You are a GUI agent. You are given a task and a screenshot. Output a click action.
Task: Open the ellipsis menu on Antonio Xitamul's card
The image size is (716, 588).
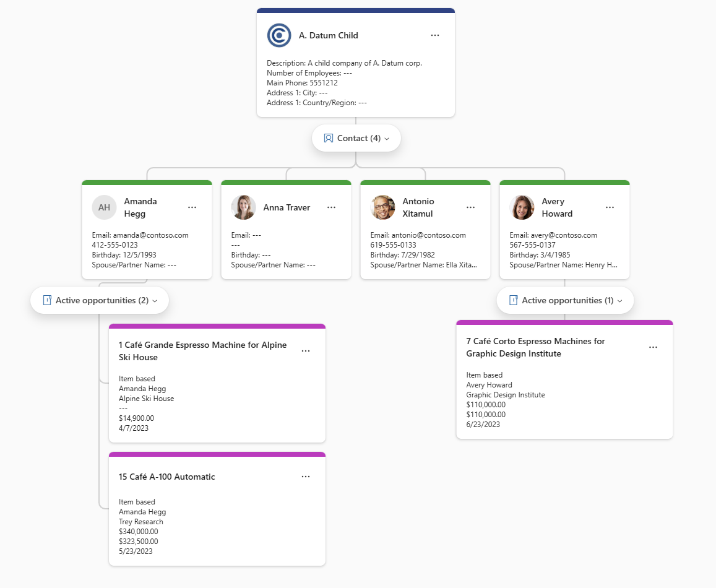click(471, 207)
